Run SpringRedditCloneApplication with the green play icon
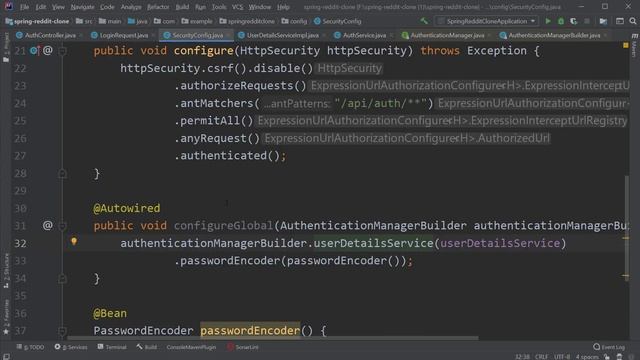This screenshot has width=640, height=360. [548, 21]
